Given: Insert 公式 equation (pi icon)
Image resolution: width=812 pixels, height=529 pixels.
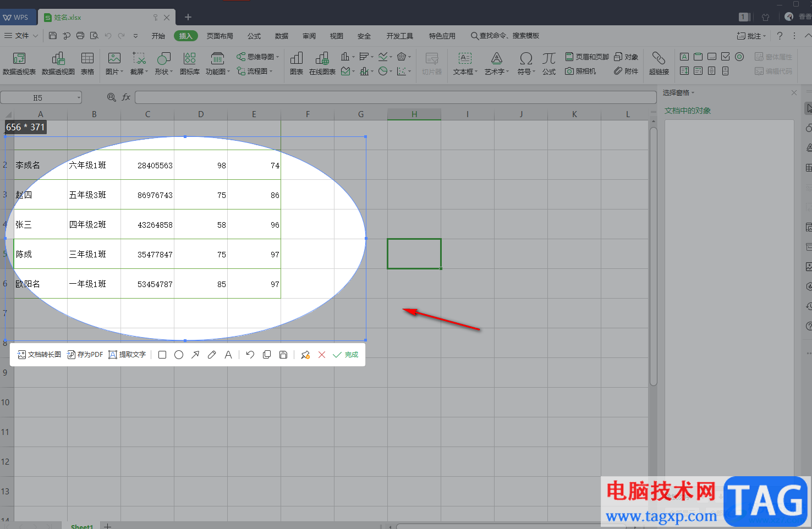Looking at the screenshot, I should pos(549,64).
